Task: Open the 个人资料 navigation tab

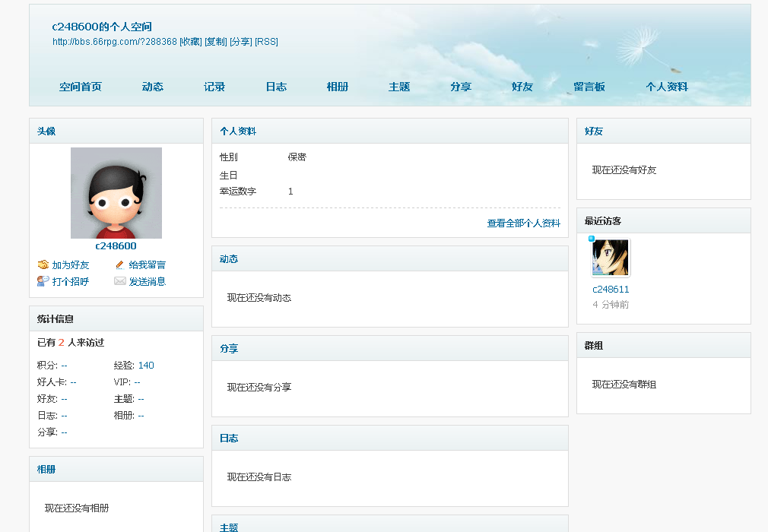Action: [667, 87]
